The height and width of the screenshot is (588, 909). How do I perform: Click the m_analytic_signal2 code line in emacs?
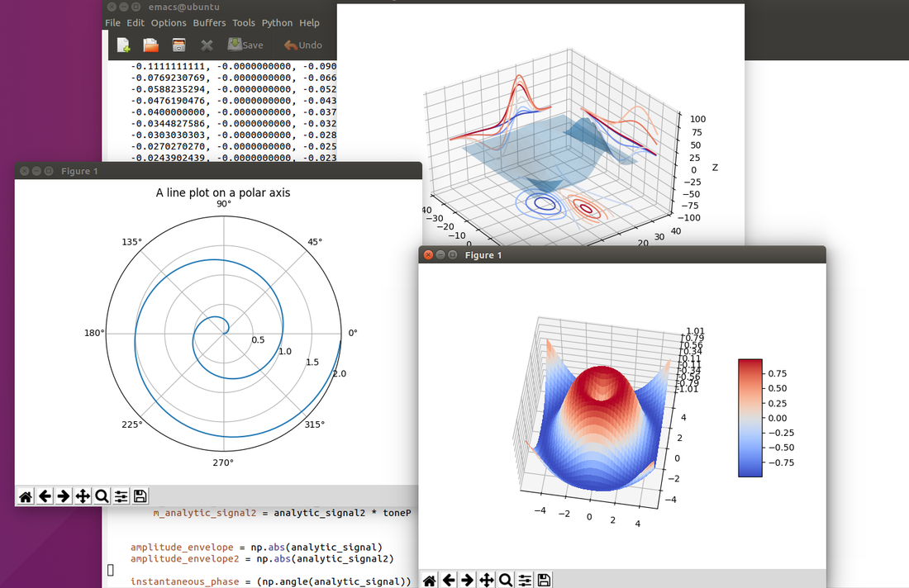coord(283,513)
